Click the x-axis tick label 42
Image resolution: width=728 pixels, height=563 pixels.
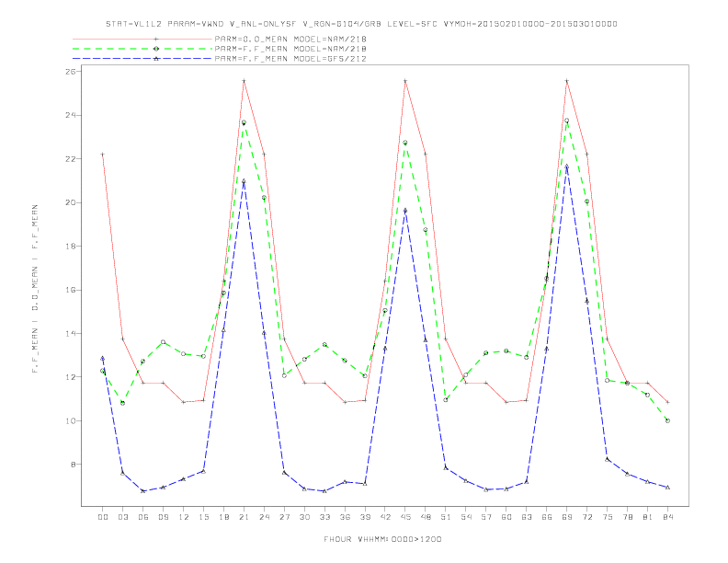[x=385, y=517]
